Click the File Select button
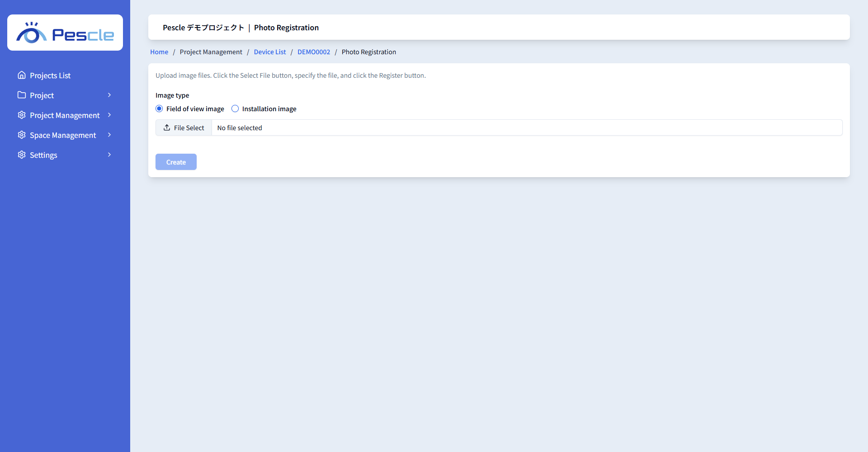Image resolution: width=868 pixels, height=452 pixels. (x=184, y=127)
